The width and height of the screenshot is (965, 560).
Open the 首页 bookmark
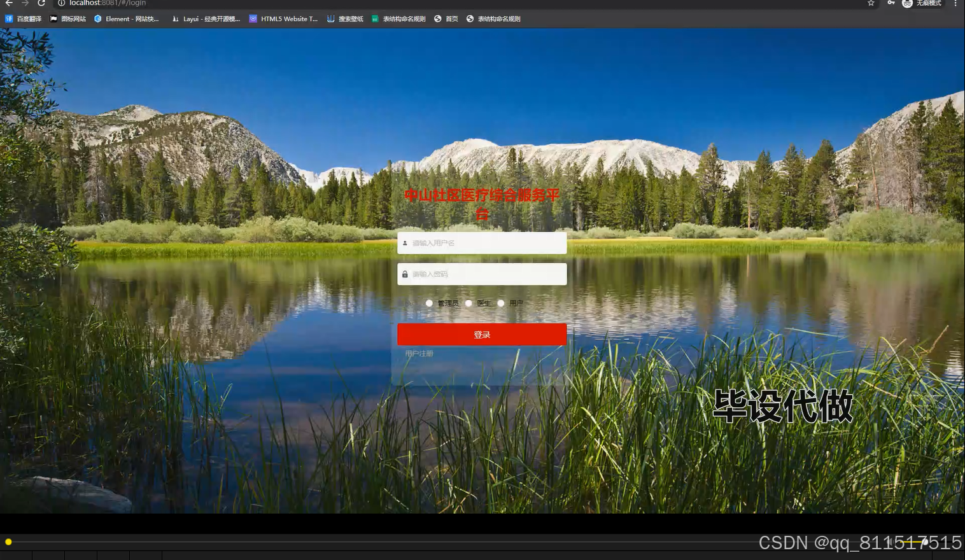point(446,19)
